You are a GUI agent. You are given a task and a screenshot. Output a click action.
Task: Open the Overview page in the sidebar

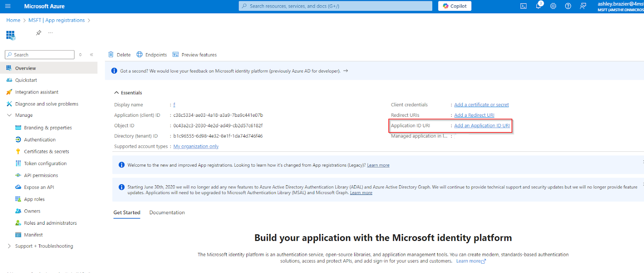pos(49,68)
